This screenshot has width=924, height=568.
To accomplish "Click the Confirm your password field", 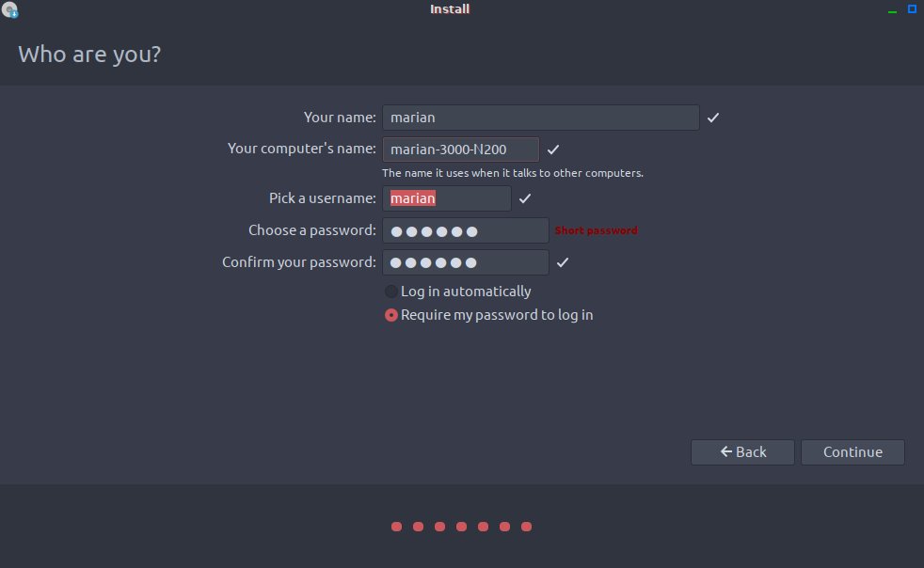I will pos(465,262).
